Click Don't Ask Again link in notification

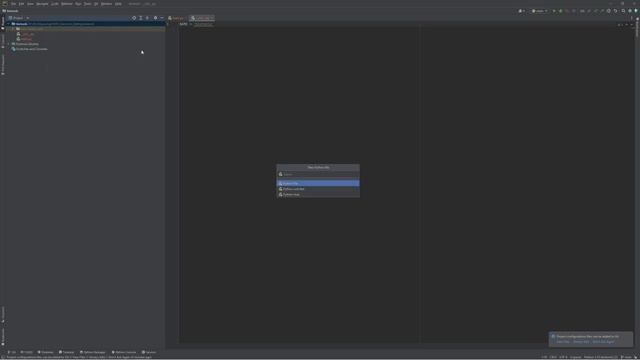pos(603,342)
